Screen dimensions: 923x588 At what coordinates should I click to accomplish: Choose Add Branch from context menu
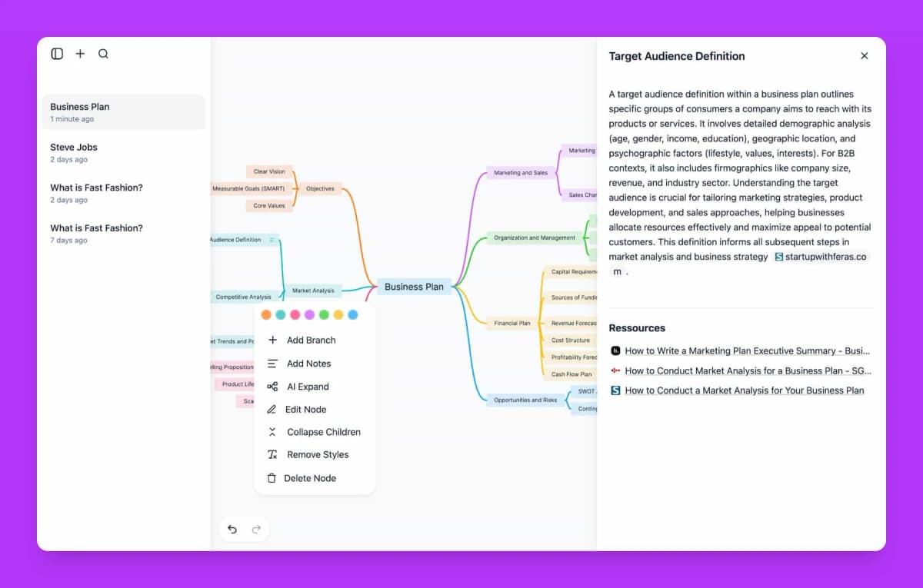[x=315, y=340]
